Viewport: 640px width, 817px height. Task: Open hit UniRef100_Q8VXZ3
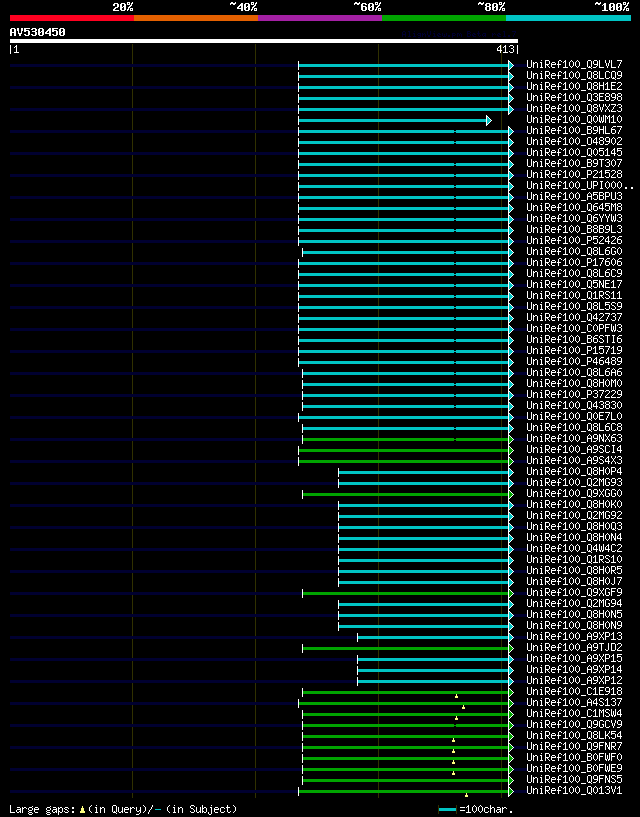(x=574, y=108)
